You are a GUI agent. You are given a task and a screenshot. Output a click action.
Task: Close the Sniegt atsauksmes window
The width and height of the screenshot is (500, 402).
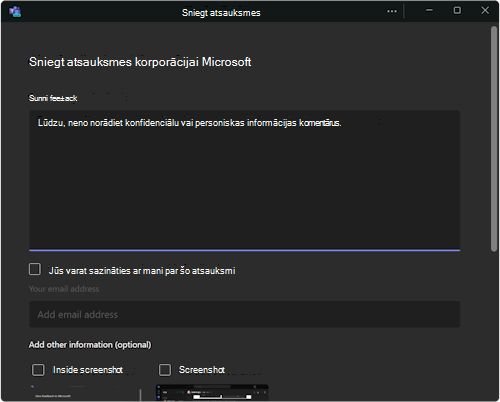click(485, 10)
